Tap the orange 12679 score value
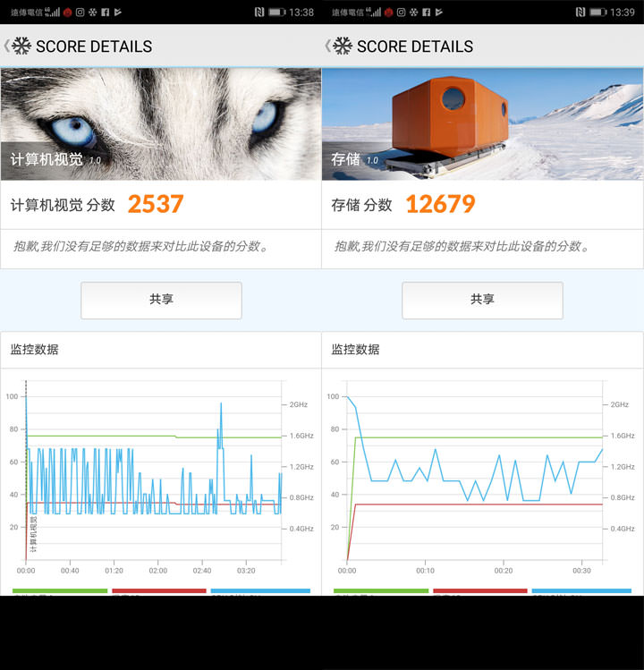644x670 pixels. (x=440, y=205)
